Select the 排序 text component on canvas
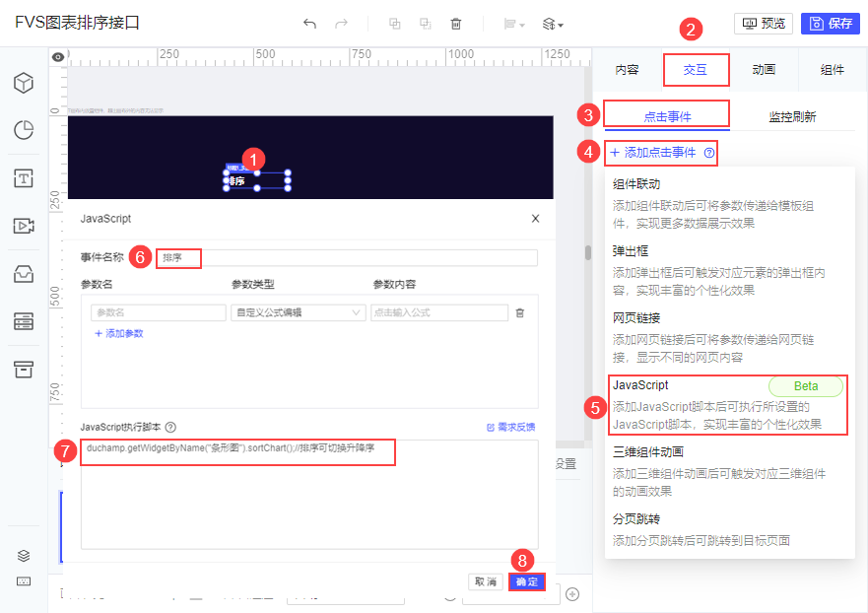Viewport: 868px width, 613px height. tap(257, 180)
